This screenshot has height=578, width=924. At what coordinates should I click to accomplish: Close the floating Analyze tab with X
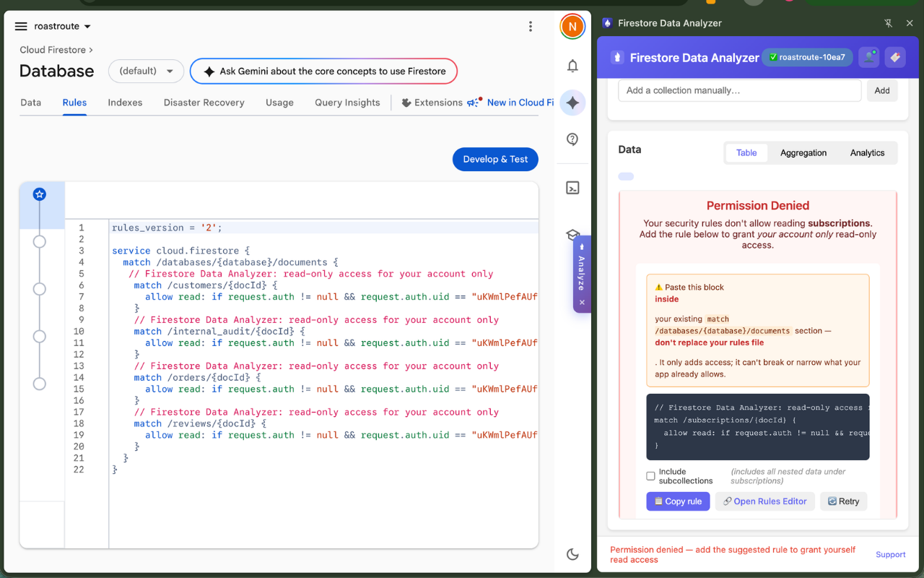582,302
